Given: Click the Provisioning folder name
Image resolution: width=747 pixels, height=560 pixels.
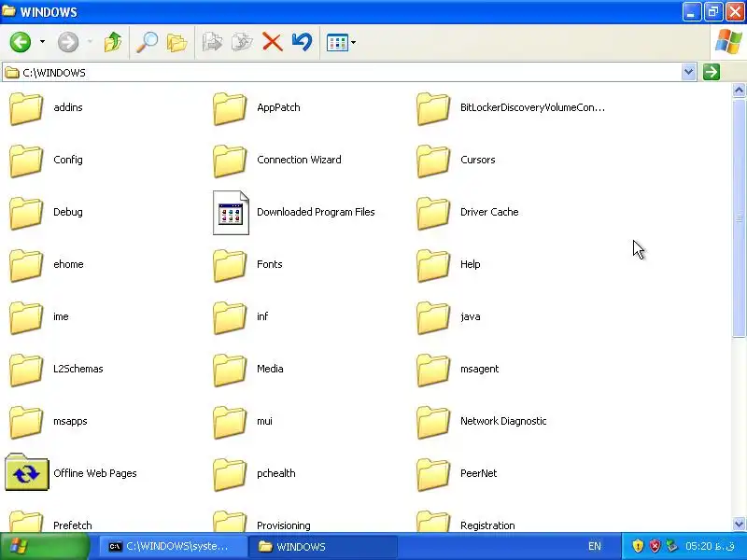Looking at the screenshot, I should click(x=284, y=525).
